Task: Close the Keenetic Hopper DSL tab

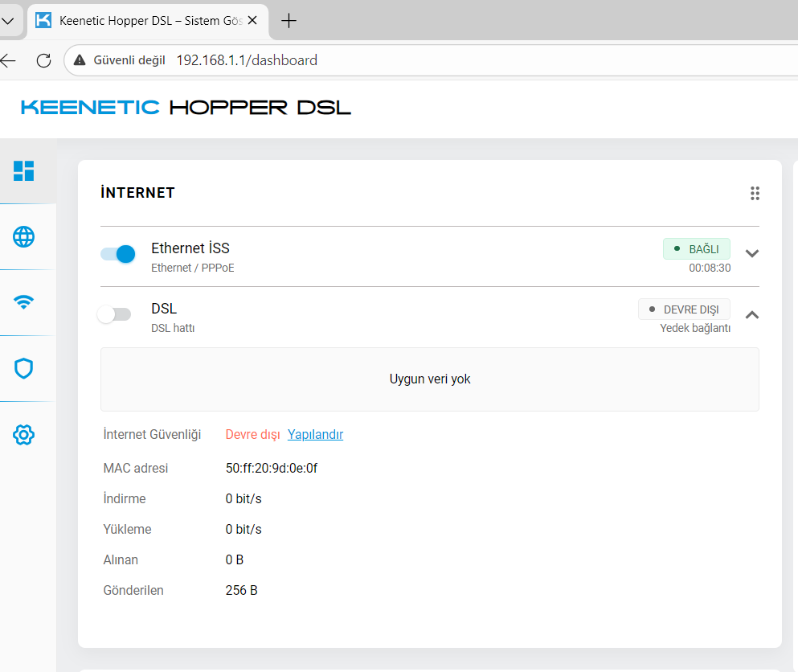Action: coord(252,20)
